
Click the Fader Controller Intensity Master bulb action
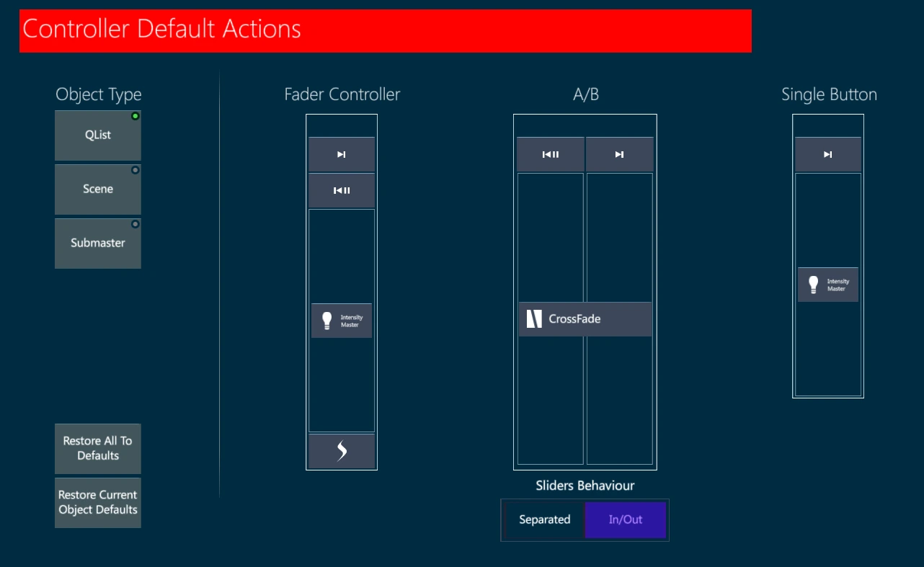point(342,321)
